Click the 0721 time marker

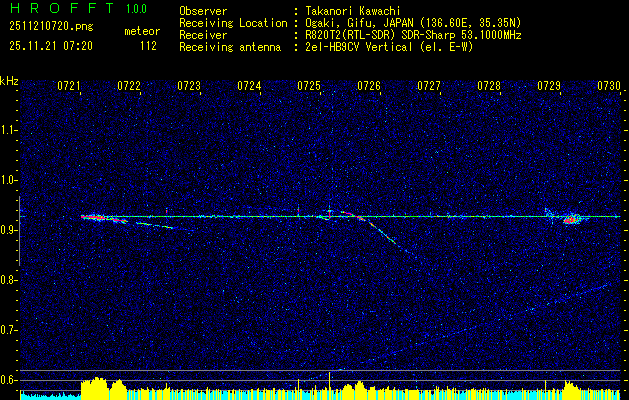pyautogui.click(x=69, y=86)
